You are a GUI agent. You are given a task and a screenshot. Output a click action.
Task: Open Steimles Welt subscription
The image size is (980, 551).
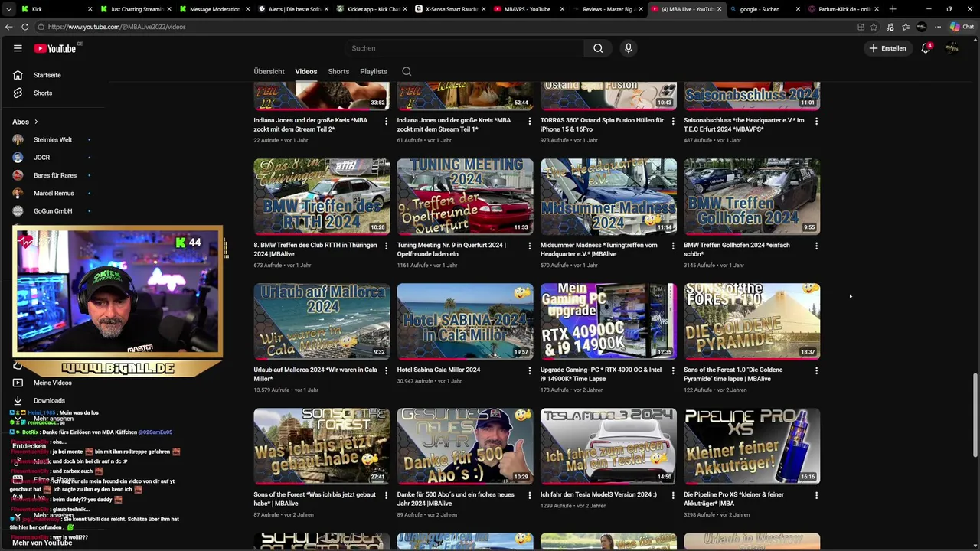coord(52,140)
